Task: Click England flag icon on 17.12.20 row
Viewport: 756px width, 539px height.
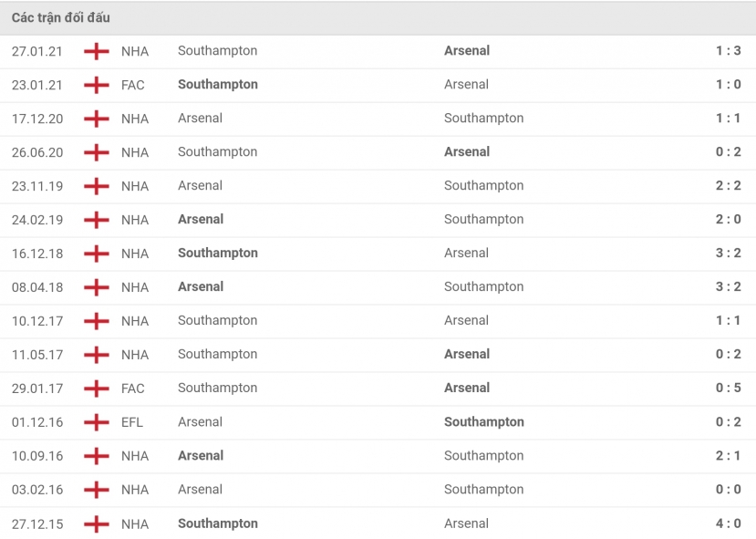Action: point(97,119)
